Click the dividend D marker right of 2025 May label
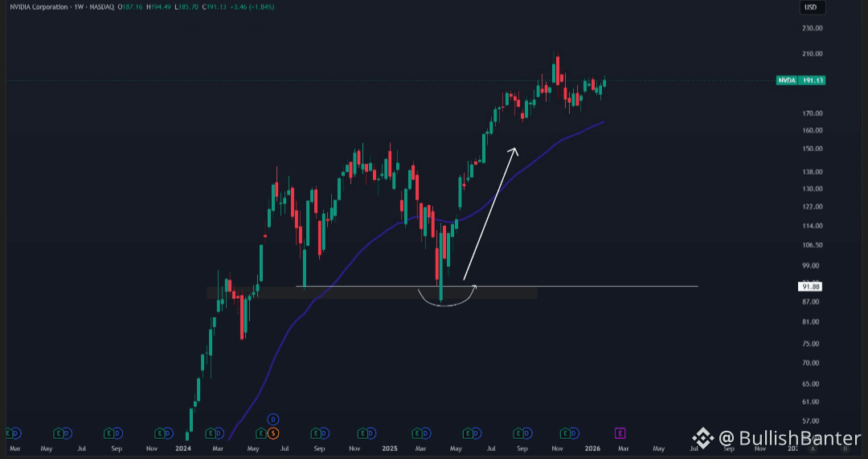The image size is (868, 459). pyautogui.click(x=477, y=433)
